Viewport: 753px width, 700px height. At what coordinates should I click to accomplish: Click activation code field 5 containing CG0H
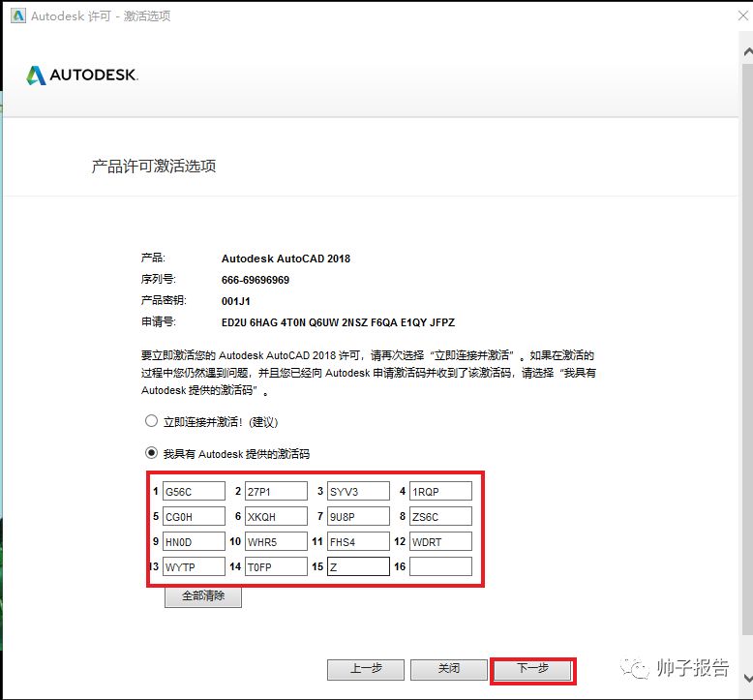(194, 516)
